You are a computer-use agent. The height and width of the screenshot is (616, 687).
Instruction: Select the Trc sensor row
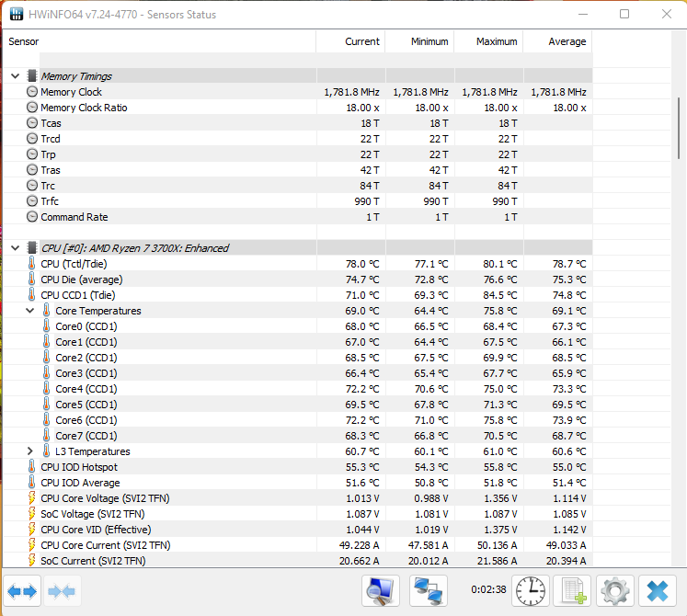(298, 186)
